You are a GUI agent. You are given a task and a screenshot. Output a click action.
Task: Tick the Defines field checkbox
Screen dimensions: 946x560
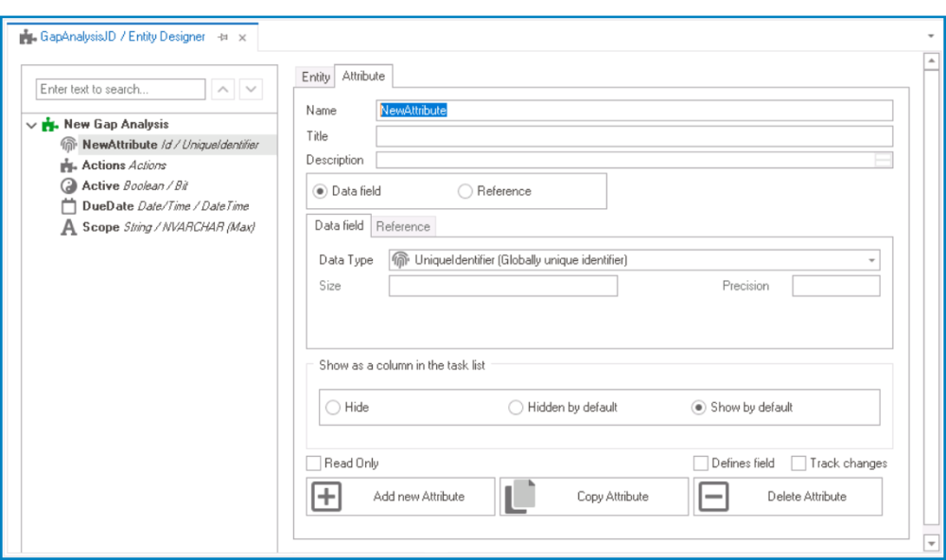[701, 464]
